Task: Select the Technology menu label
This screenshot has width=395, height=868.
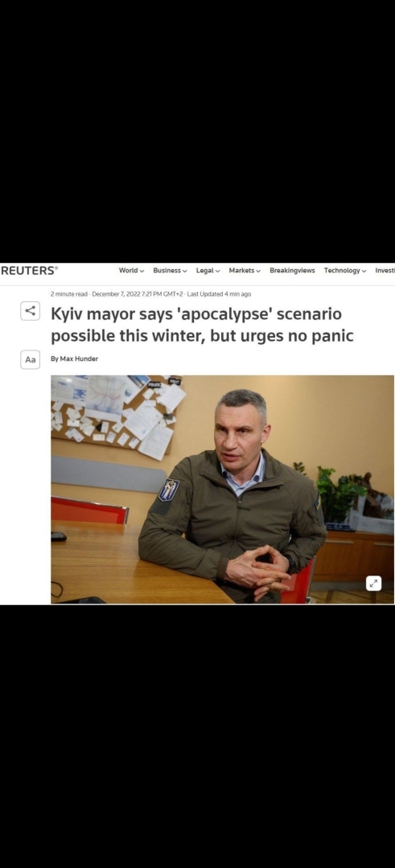Action: [x=342, y=271]
